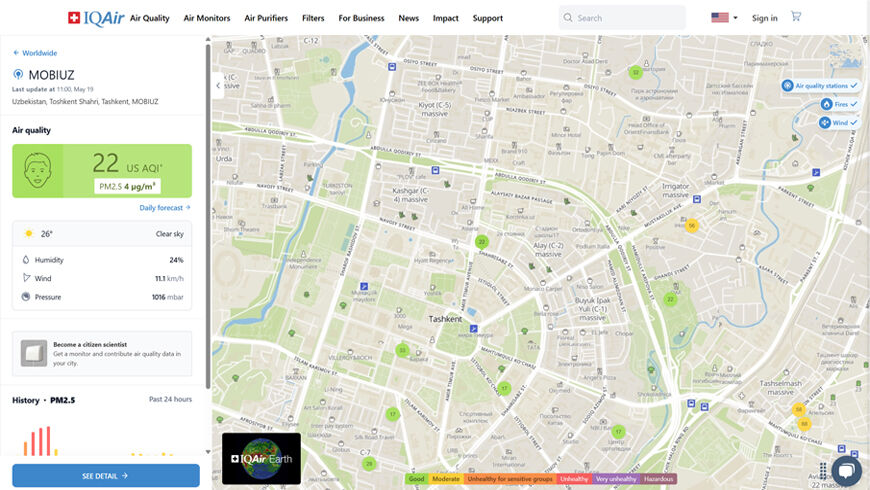Open the chat support bubble icon

click(x=846, y=471)
